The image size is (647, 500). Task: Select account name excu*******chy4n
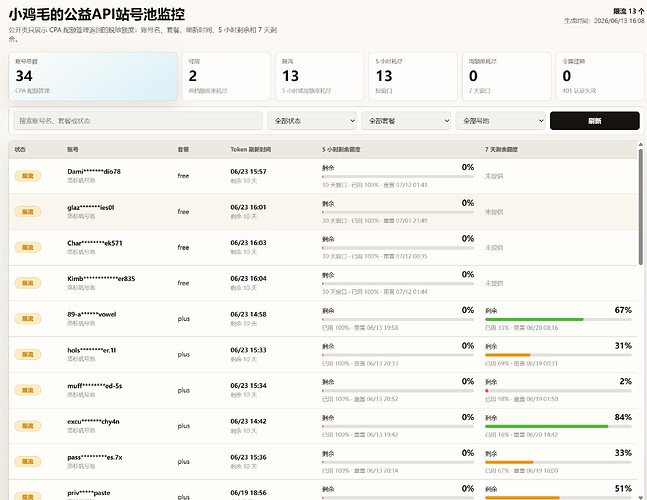[x=93, y=422]
